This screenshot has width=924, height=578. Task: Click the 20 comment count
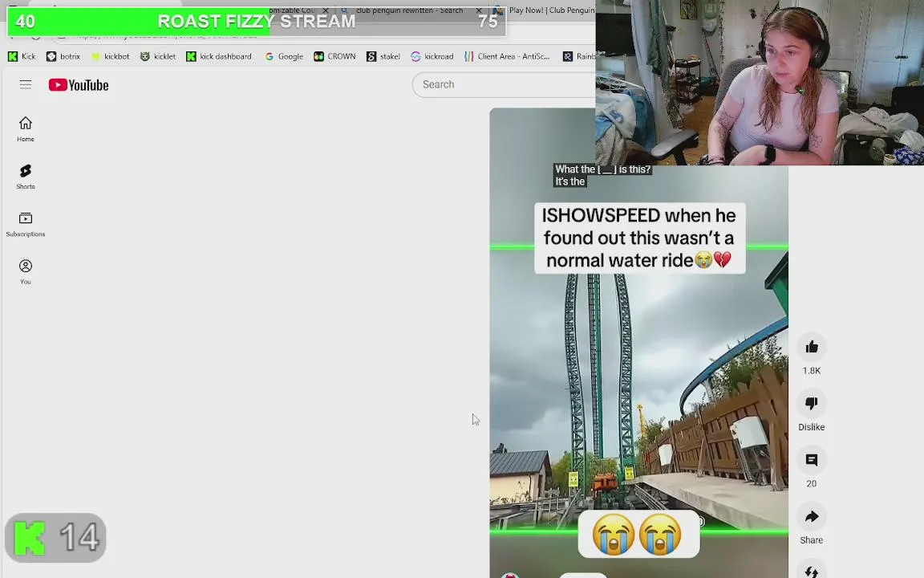click(812, 483)
